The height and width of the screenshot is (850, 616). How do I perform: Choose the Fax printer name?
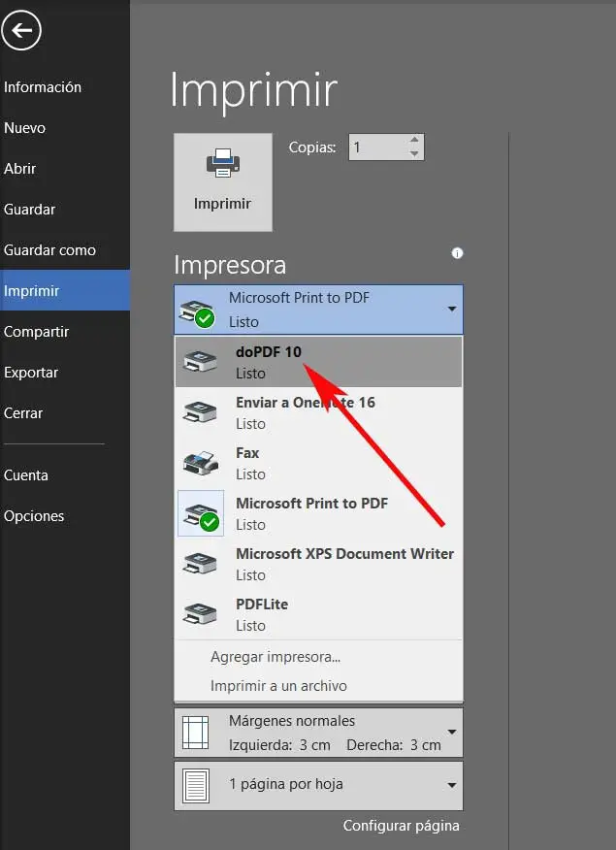247,452
